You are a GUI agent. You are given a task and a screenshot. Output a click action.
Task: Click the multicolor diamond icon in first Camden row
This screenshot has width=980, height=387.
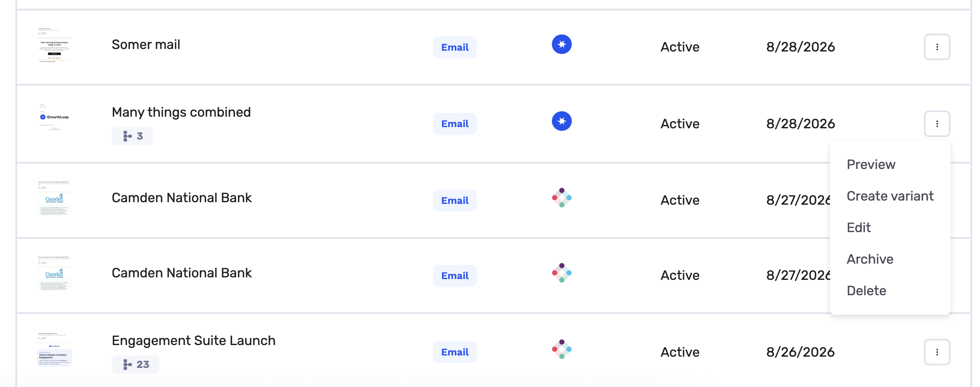click(561, 198)
